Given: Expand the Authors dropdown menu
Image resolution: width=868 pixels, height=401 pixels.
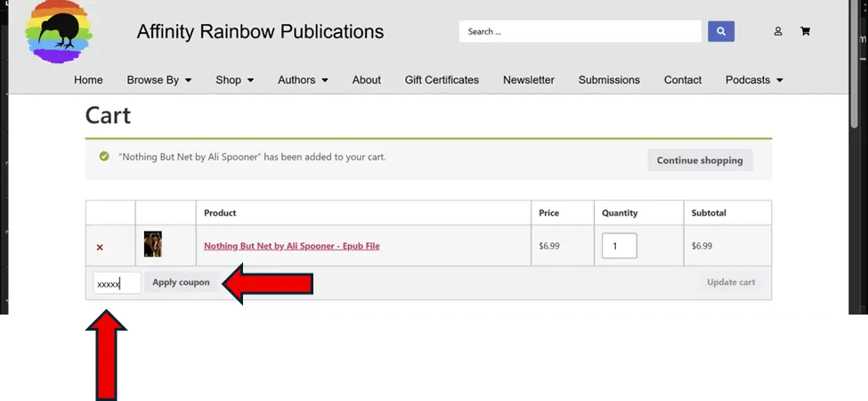Looking at the screenshot, I should [303, 80].
